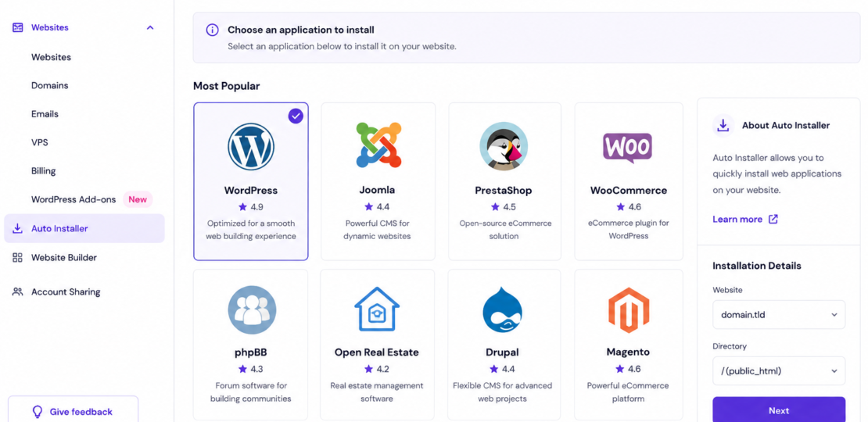This screenshot has height=422, width=868.
Task: Click the Magento rating star icon
Action: coord(620,368)
